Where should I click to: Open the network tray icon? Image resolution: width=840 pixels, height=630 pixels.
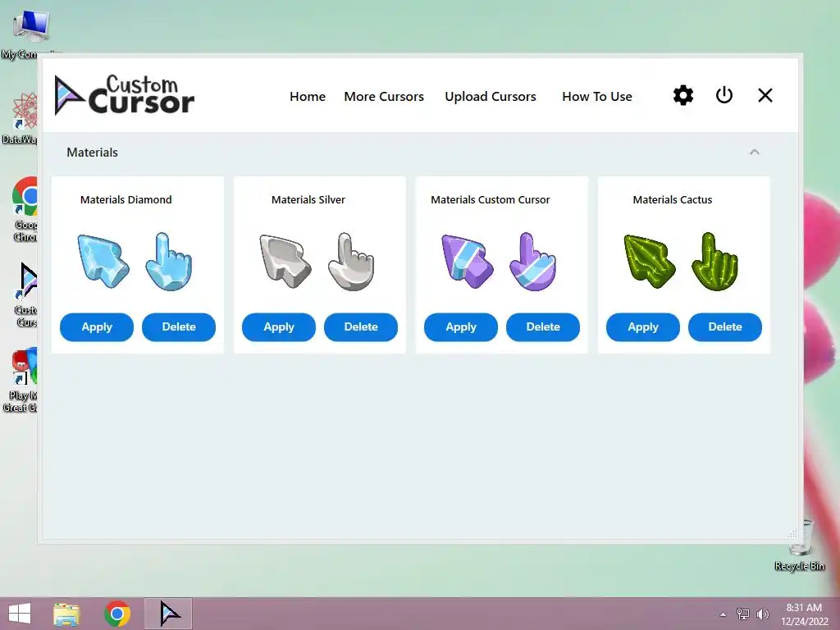tap(742, 614)
